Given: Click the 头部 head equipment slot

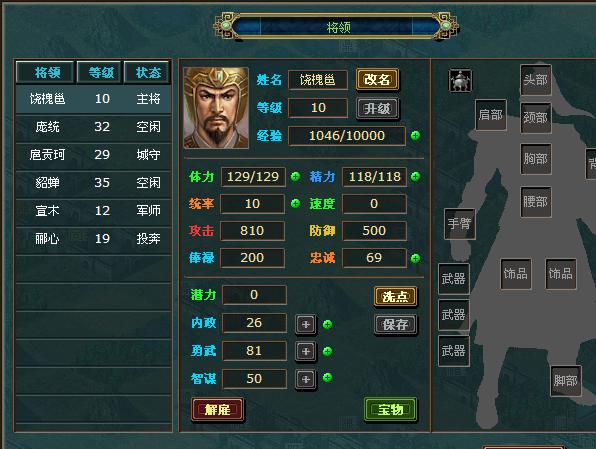Looking at the screenshot, I should (x=536, y=80).
